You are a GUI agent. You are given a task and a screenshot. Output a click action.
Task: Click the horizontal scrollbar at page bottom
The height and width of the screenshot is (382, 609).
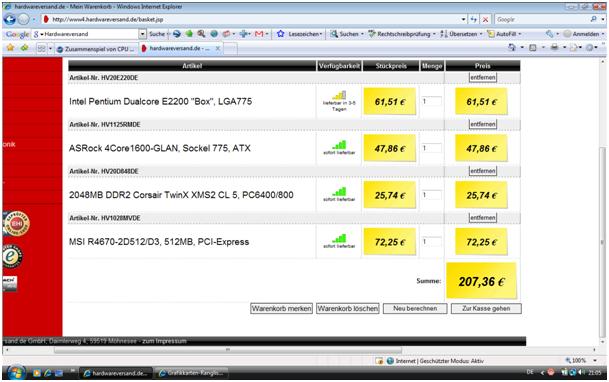[x=228, y=350]
